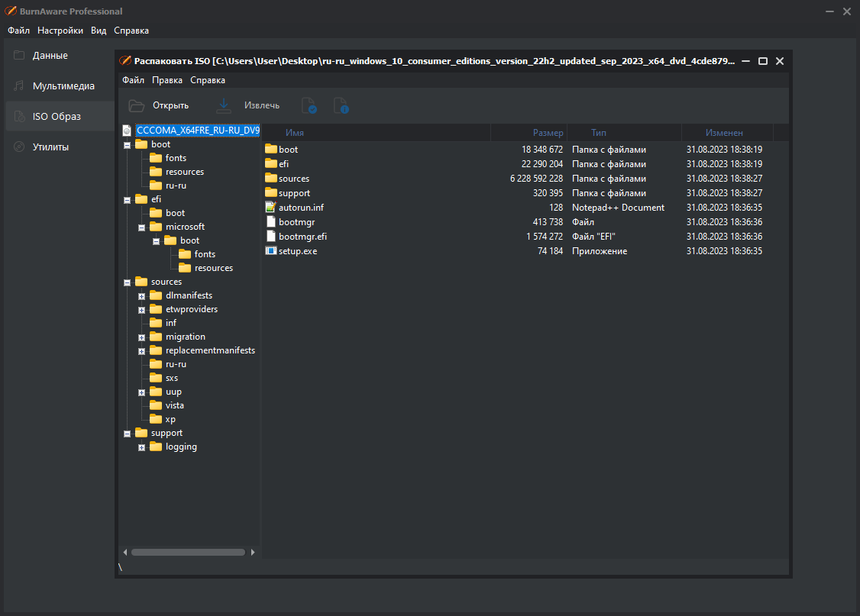
Task: Select autorun.inf in the file list
Action: click(301, 207)
